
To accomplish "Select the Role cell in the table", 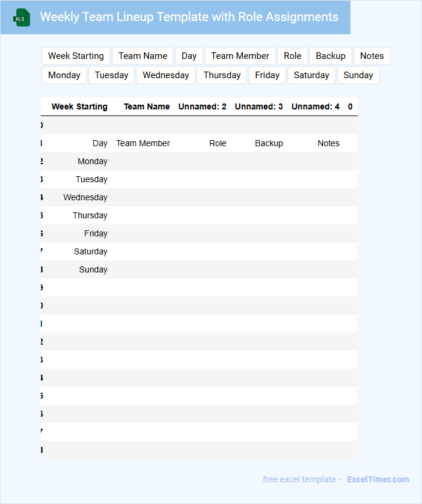I will [x=218, y=143].
